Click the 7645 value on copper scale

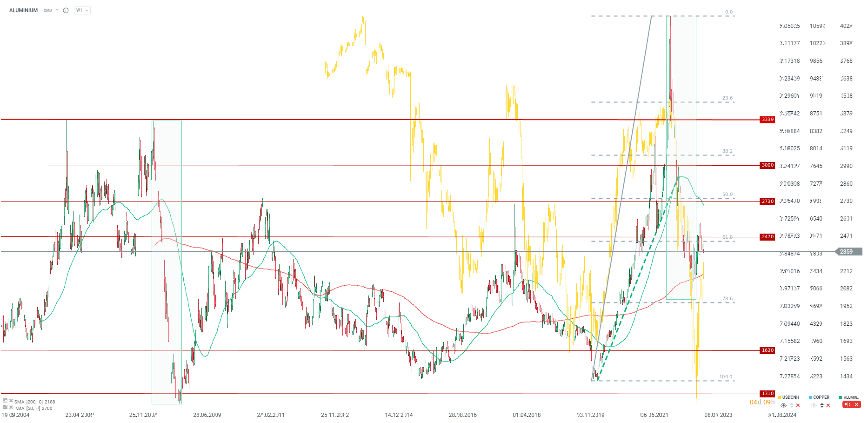[816, 166]
